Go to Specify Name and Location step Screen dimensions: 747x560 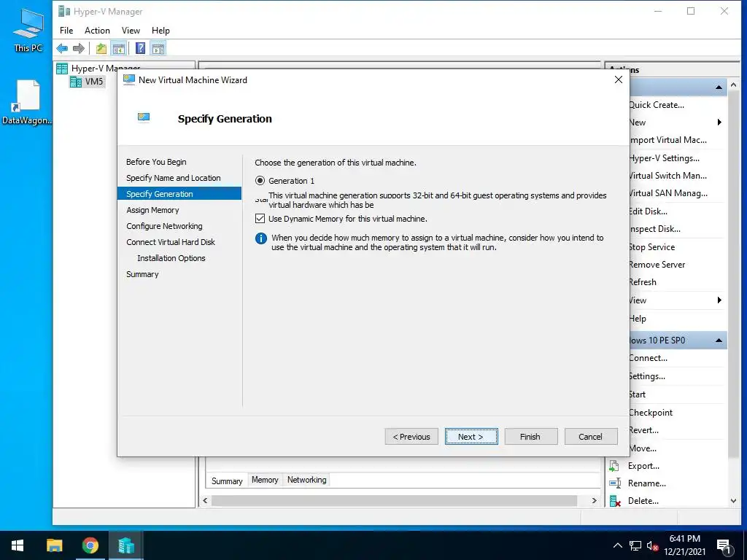click(x=174, y=178)
